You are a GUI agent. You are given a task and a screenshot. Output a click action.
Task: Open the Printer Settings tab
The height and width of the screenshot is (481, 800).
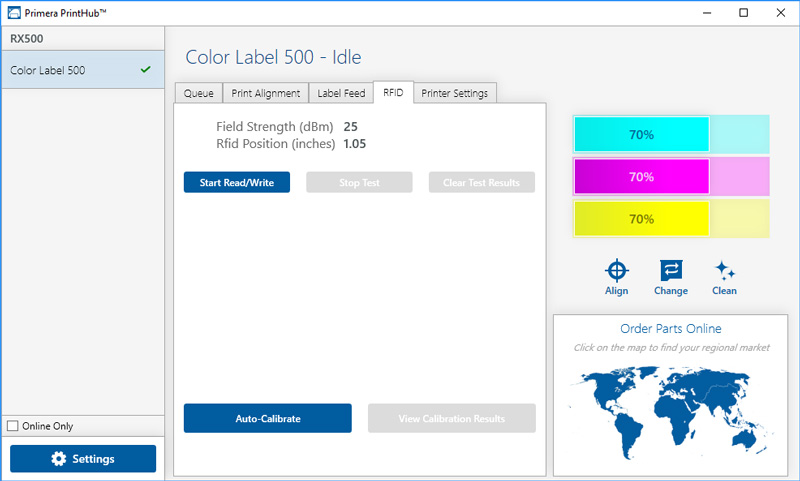click(x=455, y=93)
